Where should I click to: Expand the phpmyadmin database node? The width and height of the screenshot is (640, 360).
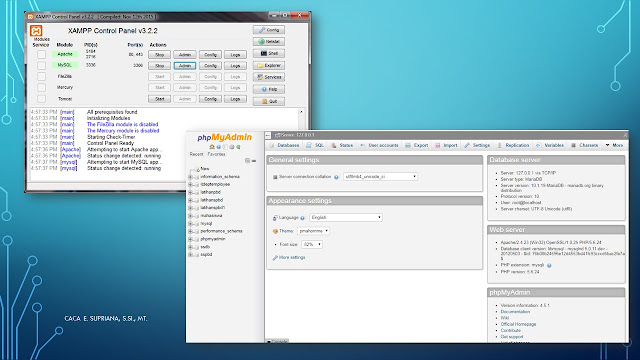pos(190,239)
